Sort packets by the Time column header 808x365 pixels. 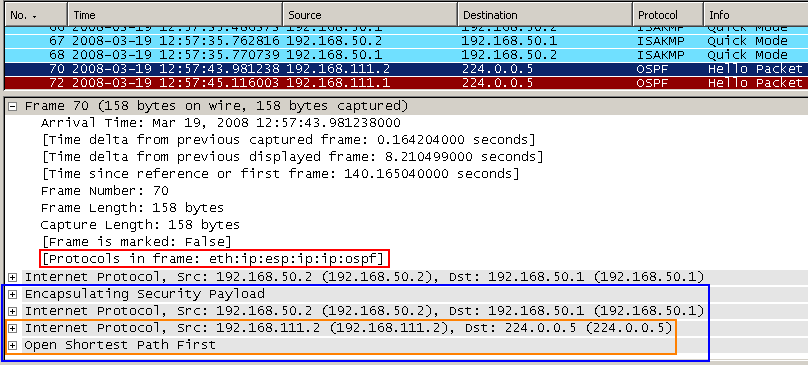click(x=175, y=15)
